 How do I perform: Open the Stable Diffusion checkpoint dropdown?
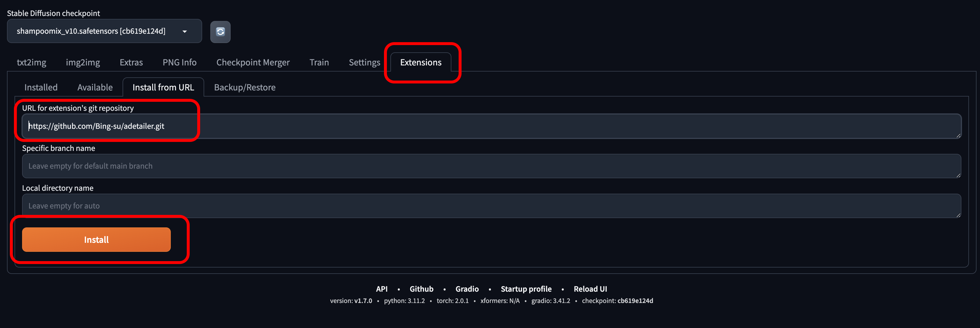point(104,31)
